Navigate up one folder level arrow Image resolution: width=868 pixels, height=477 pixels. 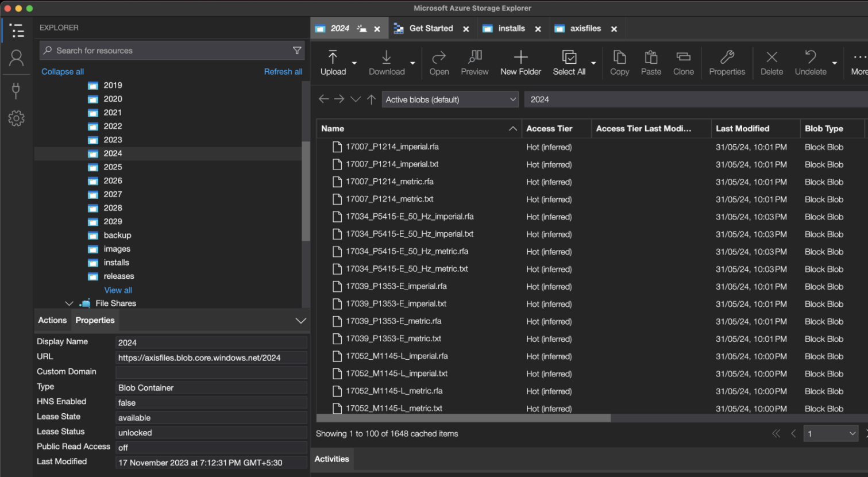(x=372, y=99)
